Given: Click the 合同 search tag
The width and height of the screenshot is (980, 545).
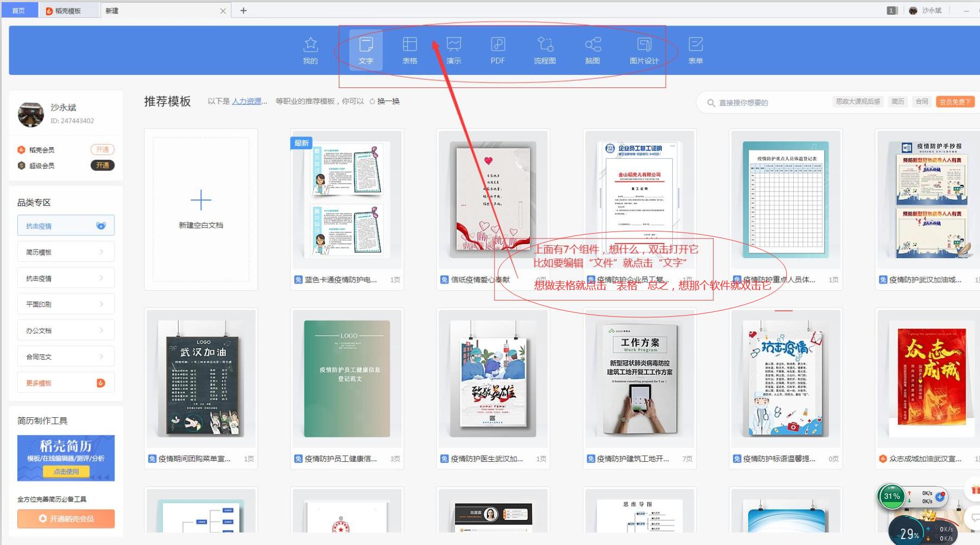Looking at the screenshot, I should (x=922, y=102).
